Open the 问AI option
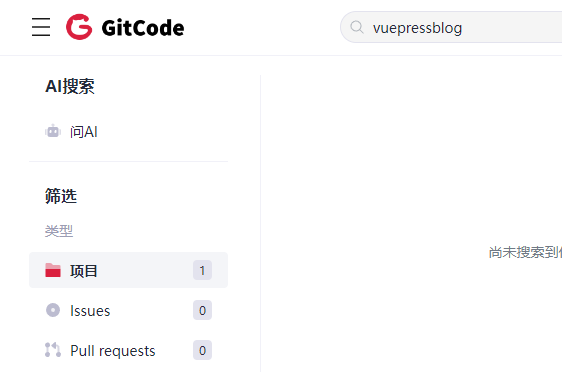Image resolution: width=562 pixels, height=372 pixels. (128, 132)
